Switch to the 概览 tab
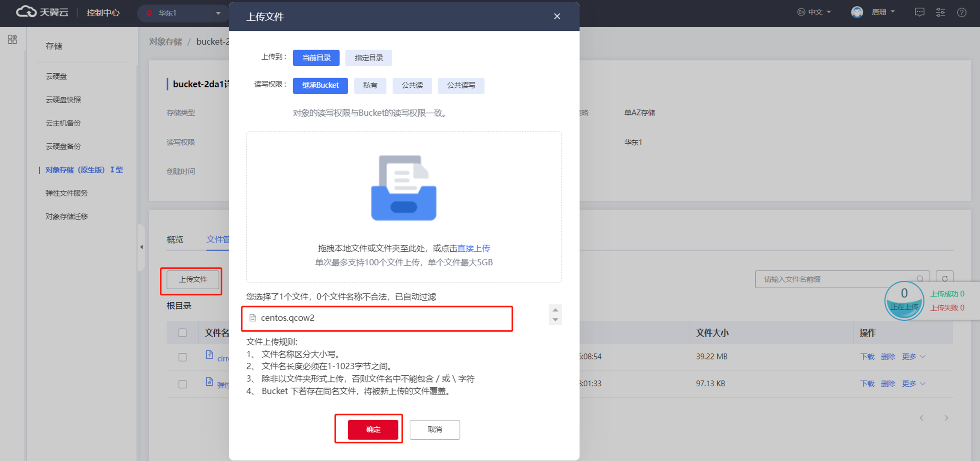Screen dimensions: 980x461 pyautogui.click(x=175, y=239)
